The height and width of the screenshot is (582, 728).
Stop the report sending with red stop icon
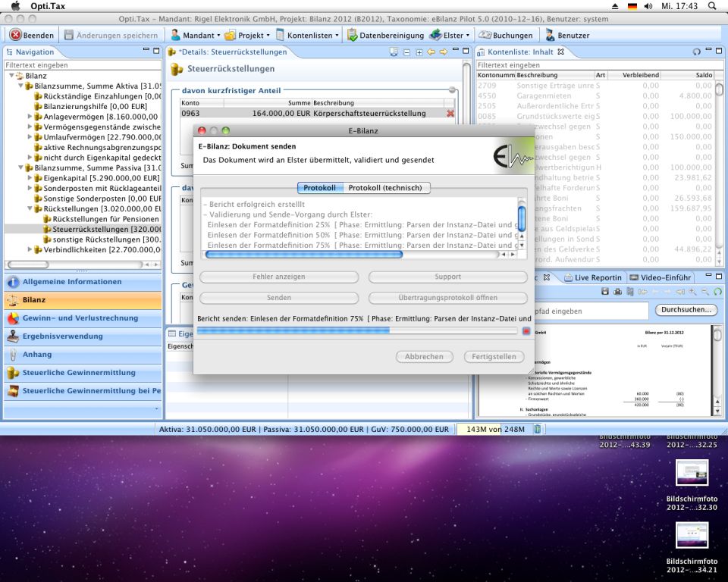(526, 331)
